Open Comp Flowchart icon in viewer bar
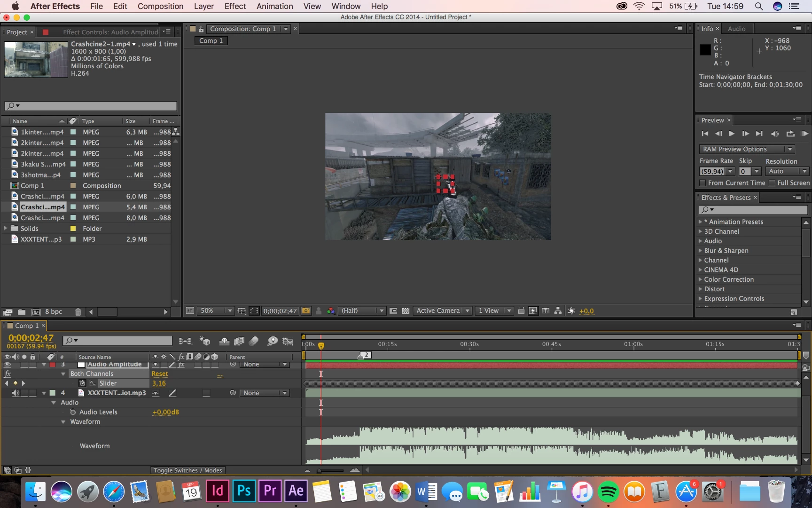Viewport: 812px width, 508px height. (x=558, y=311)
